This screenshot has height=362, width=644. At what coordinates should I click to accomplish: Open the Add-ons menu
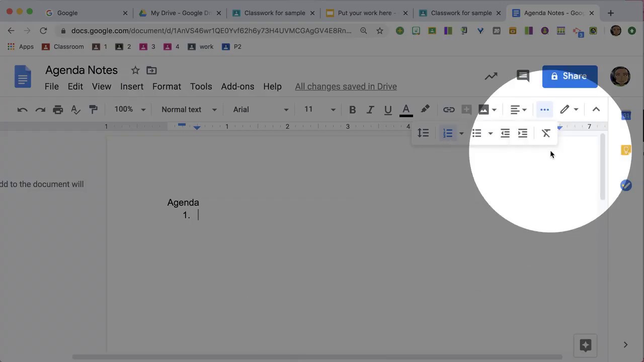point(237,86)
